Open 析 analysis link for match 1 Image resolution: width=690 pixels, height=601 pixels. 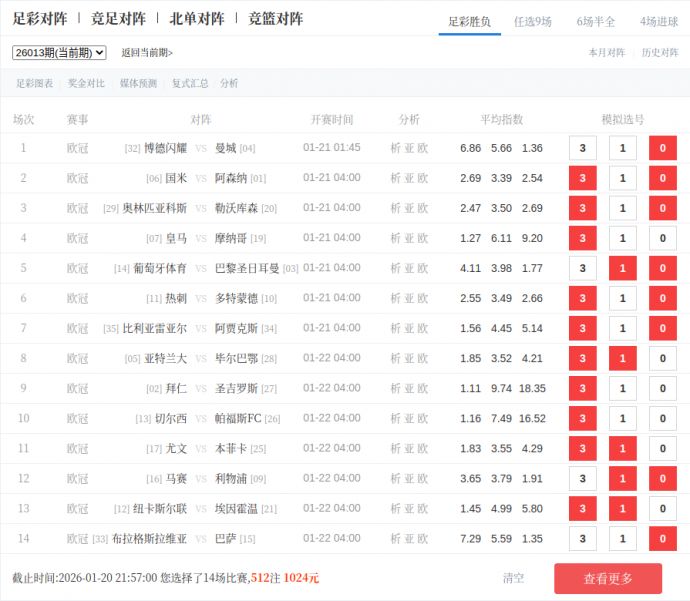click(x=396, y=148)
